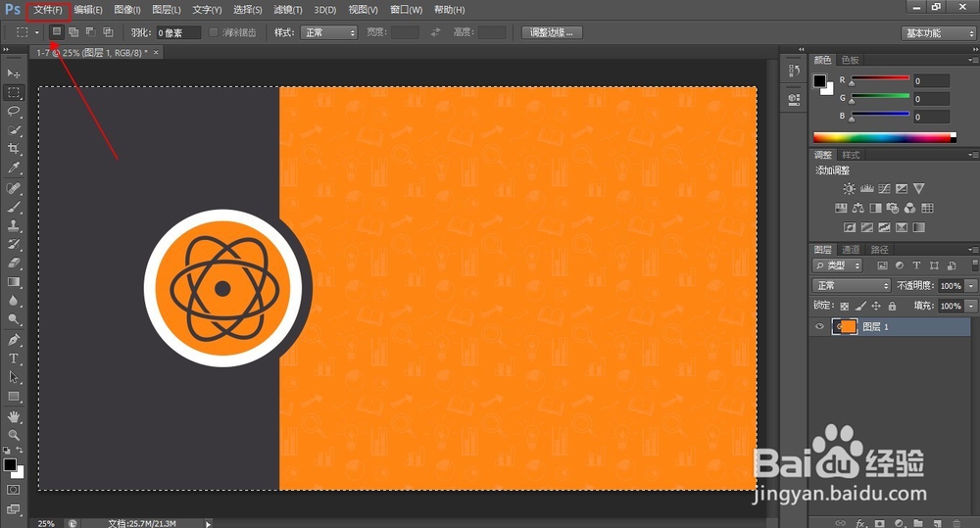Open the 基本功能 workspace dropdown
The image size is (980, 528).
point(938,33)
